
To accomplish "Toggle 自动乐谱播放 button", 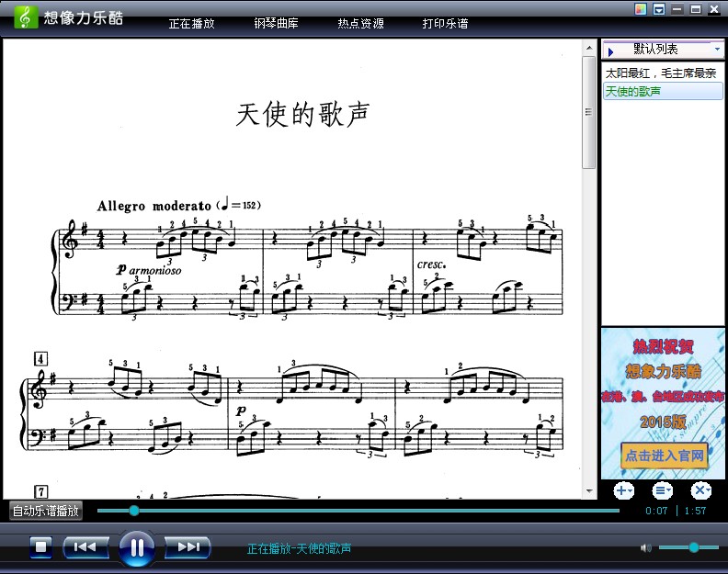I will tap(46, 511).
